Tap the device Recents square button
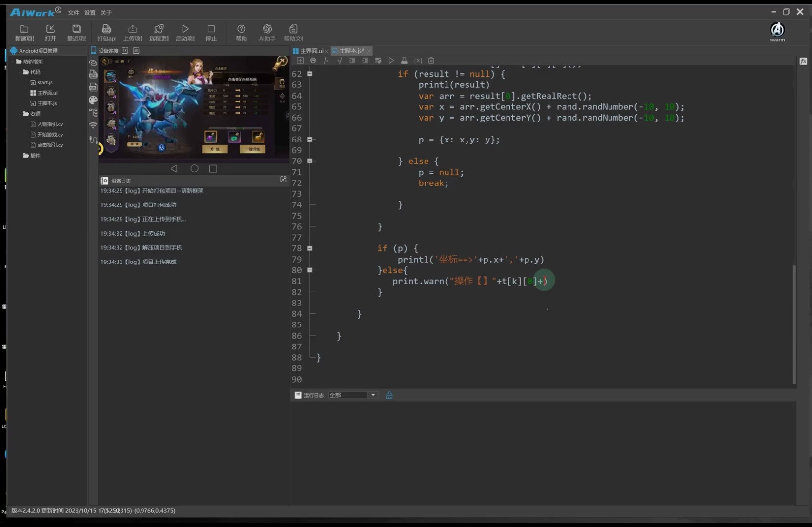The image size is (812, 527). pyautogui.click(x=213, y=168)
